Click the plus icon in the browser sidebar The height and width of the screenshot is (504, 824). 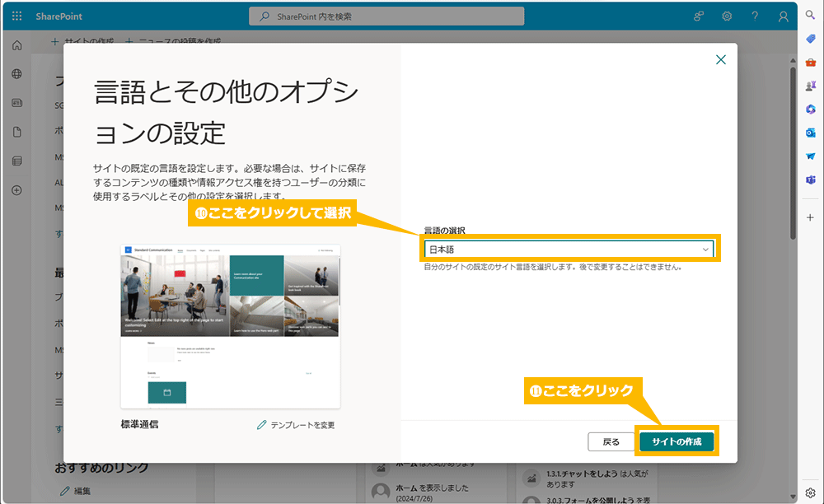click(x=810, y=217)
